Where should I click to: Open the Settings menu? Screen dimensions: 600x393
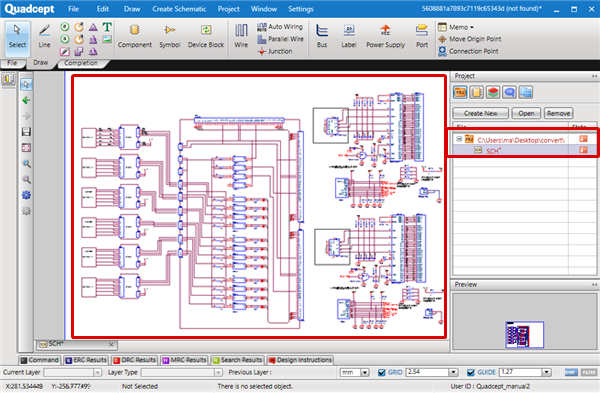click(301, 9)
